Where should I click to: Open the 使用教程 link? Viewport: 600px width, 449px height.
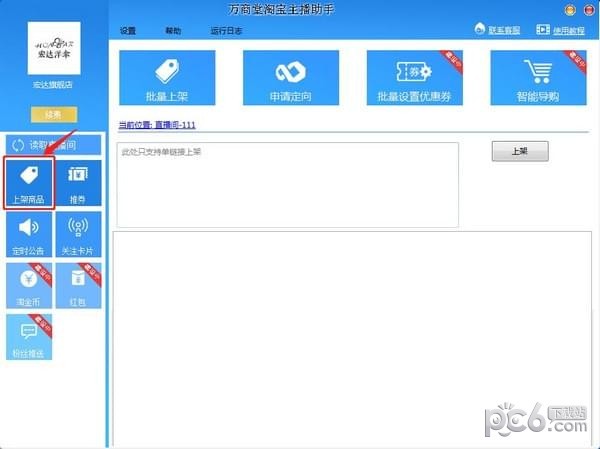pos(569,30)
